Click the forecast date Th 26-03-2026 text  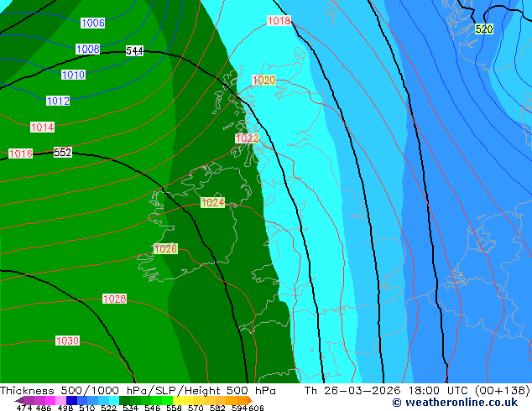click(352, 391)
